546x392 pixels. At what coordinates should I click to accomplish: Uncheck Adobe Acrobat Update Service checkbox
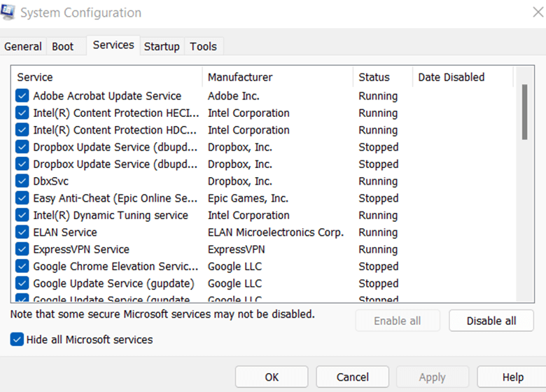click(22, 96)
